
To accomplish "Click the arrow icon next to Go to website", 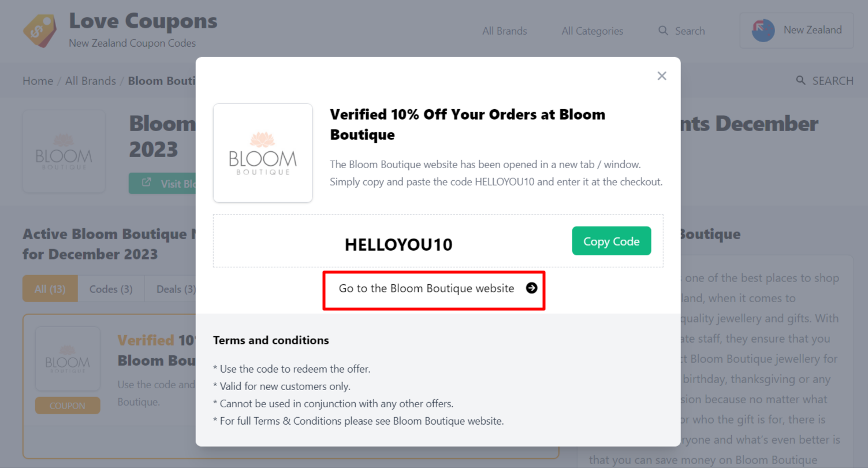I will (531, 288).
